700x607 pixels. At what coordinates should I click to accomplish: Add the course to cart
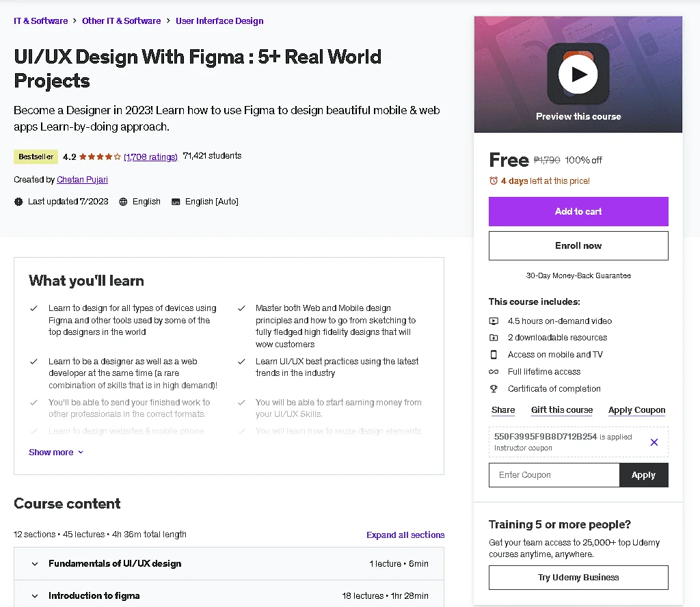point(578,211)
